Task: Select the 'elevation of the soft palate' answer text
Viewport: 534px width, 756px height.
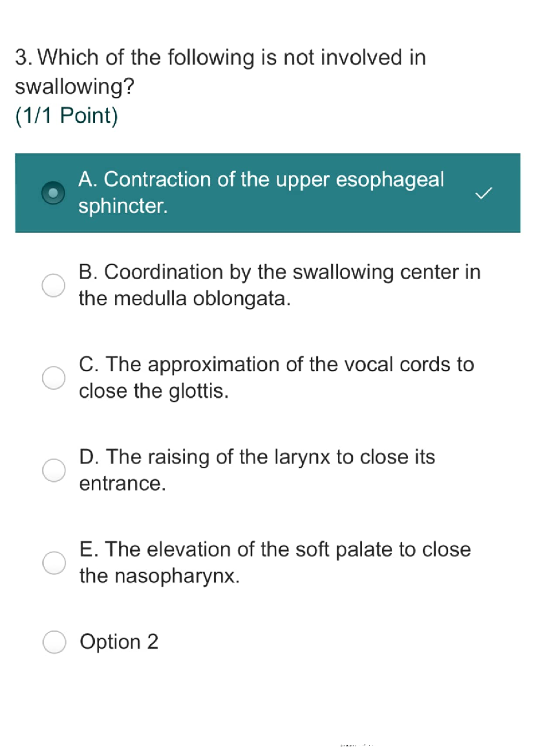Action: [275, 549]
